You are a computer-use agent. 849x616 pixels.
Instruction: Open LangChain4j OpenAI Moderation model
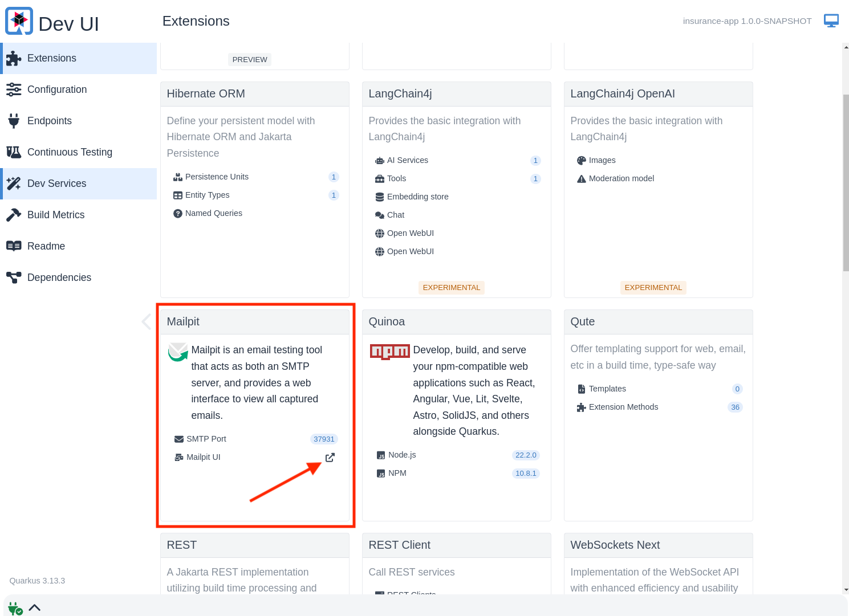coord(621,179)
